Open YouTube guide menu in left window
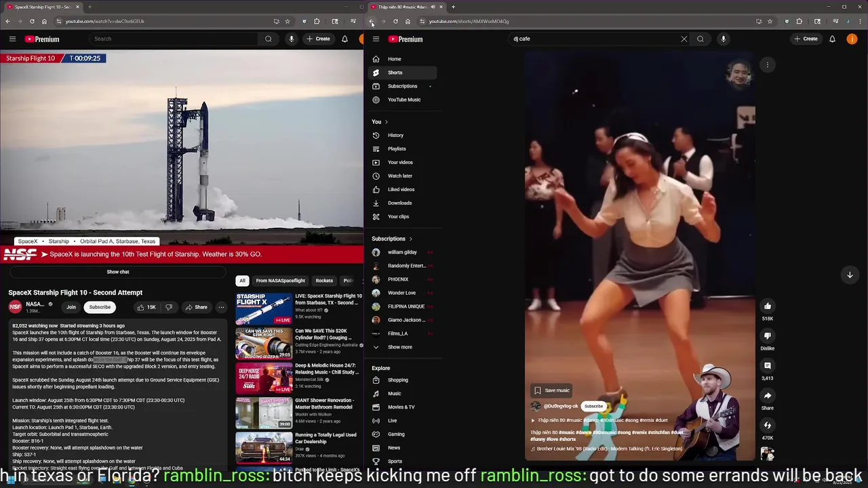Viewport: 868px width, 488px height. (x=12, y=39)
